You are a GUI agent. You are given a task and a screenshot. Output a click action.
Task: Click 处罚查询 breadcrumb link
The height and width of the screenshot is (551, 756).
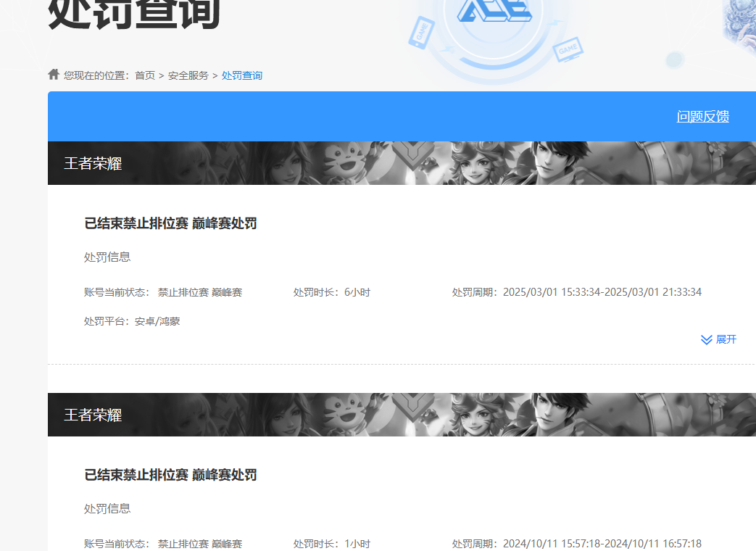(242, 75)
